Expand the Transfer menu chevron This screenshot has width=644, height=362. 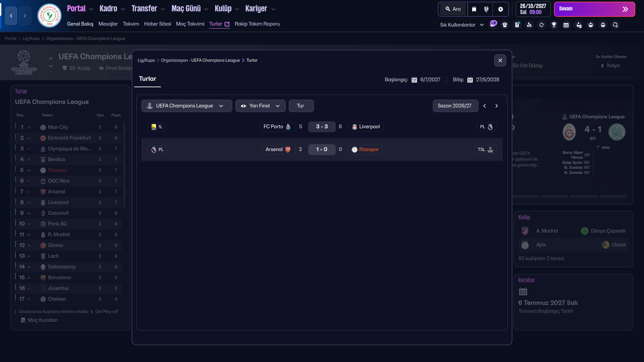coord(163,9)
